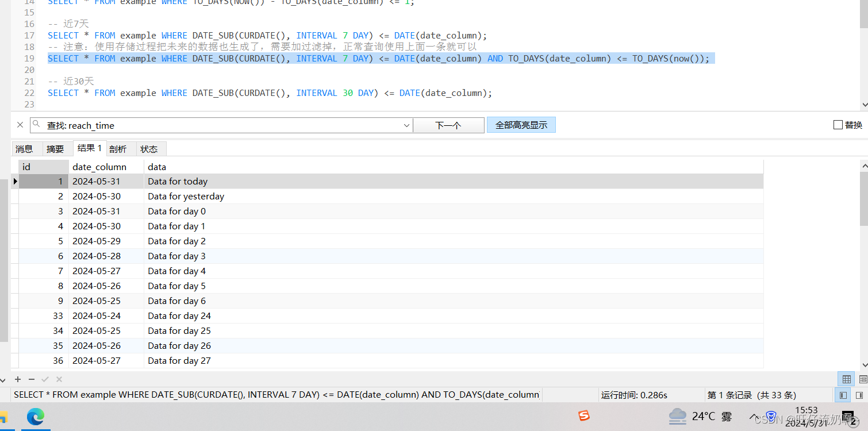Viewport: 868px width, 431px height.
Task: Select the 'Data for day 0' cell
Action: [x=454, y=211]
